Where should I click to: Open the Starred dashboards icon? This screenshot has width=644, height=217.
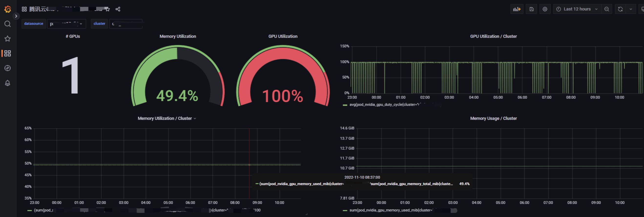click(x=8, y=39)
